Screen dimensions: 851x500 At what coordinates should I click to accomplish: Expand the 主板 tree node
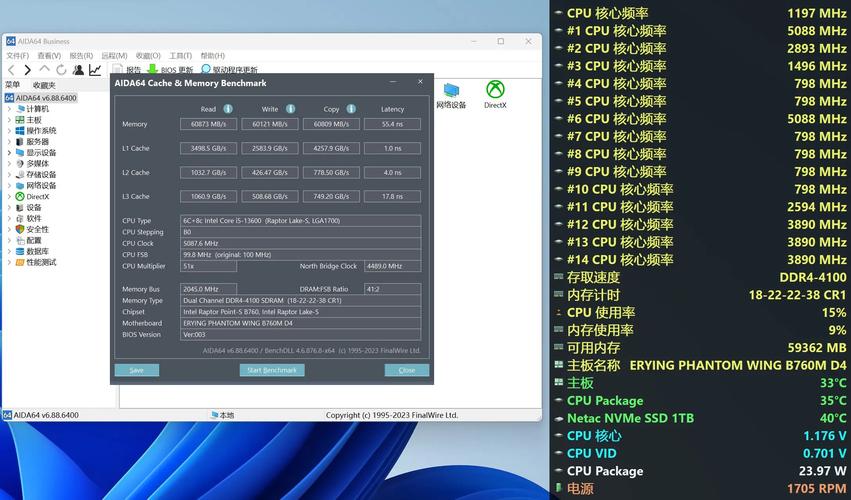[10, 120]
